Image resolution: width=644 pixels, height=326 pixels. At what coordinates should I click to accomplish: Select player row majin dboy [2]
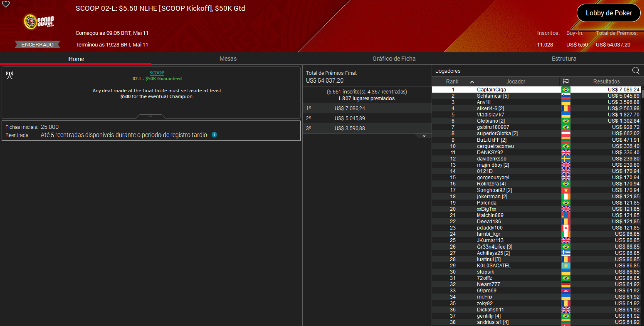click(537, 165)
